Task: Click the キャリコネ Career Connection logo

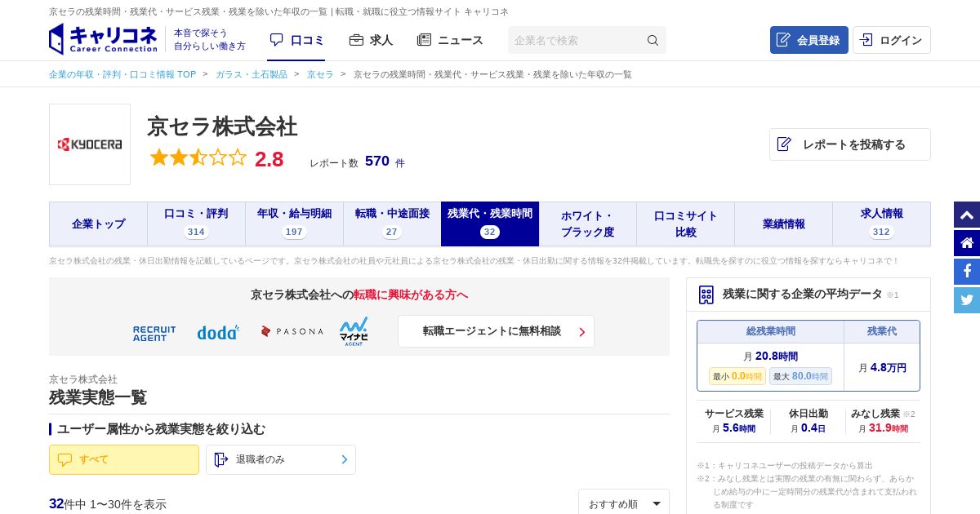Action: [103, 39]
